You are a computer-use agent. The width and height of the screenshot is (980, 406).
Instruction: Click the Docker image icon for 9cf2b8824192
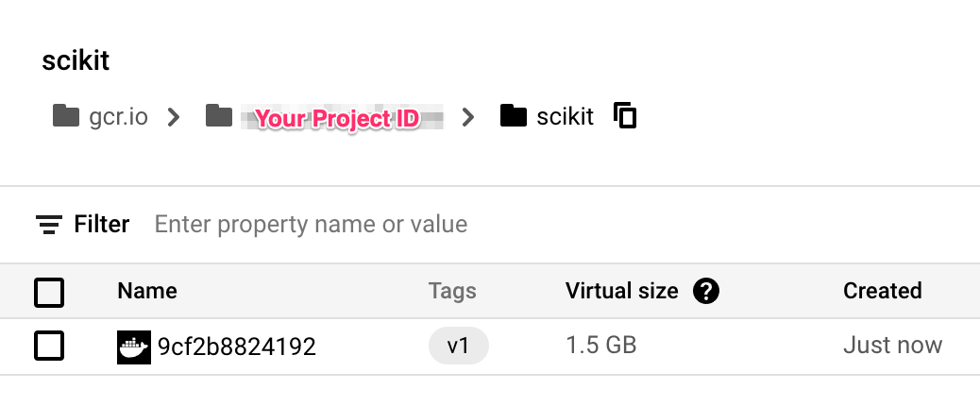coord(133,347)
